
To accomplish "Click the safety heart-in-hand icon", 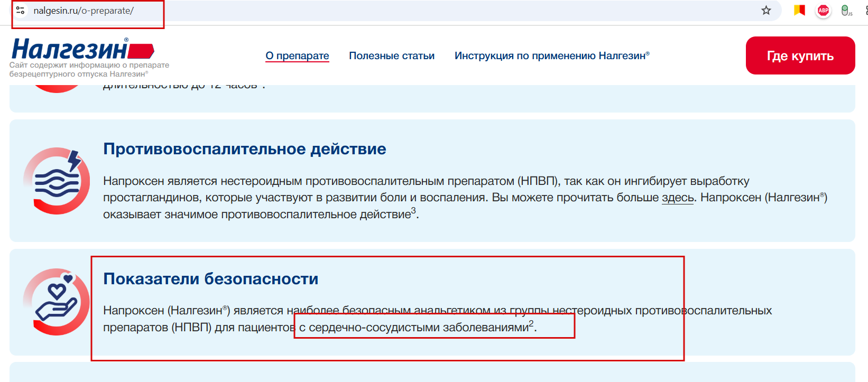I will [57, 302].
